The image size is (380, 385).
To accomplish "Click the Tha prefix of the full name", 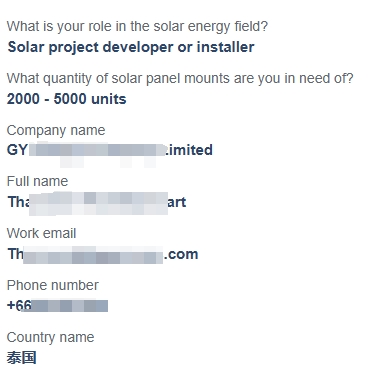I will click(x=19, y=202).
